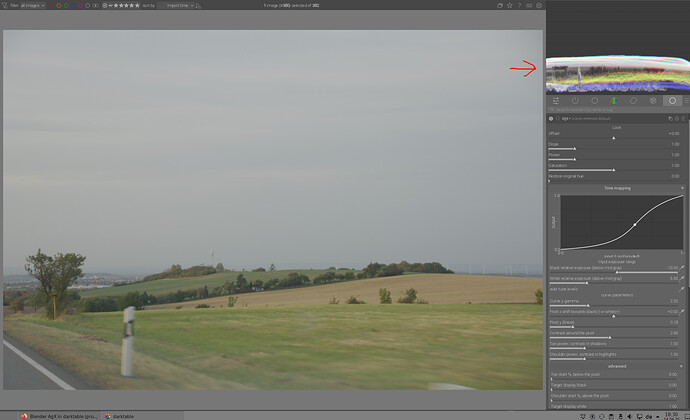The height and width of the screenshot is (420, 690).
Task: Open agx module presets menu
Action: (x=684, y=118)
